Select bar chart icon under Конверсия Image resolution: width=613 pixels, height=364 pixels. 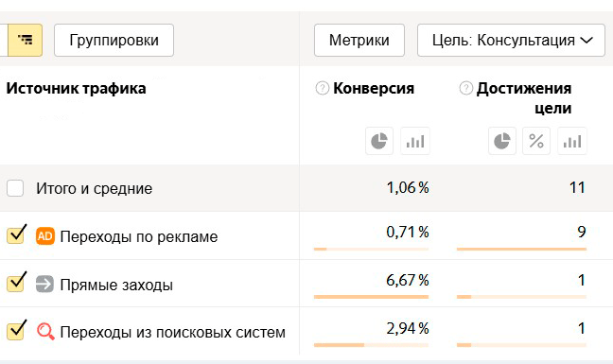415,141
